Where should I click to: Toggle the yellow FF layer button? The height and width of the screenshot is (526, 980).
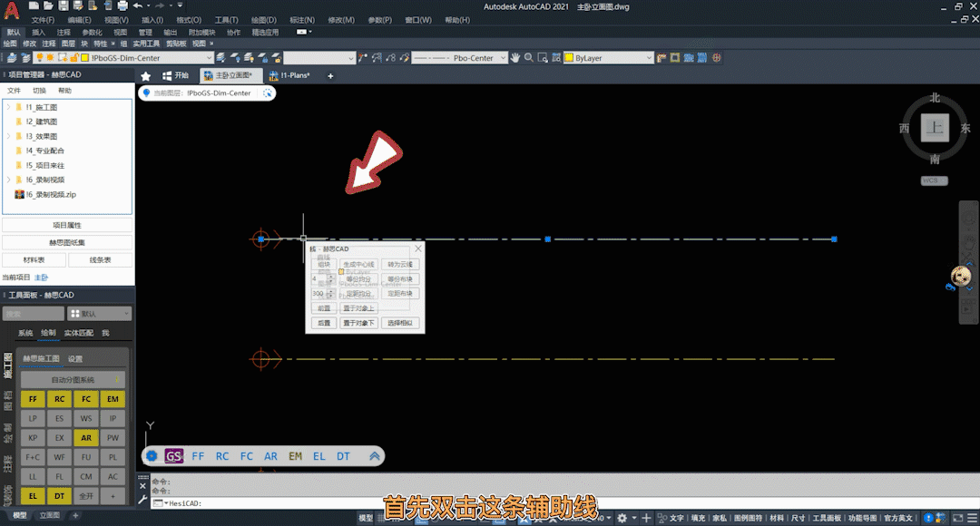pyautogui.click(x=34, y=399)
